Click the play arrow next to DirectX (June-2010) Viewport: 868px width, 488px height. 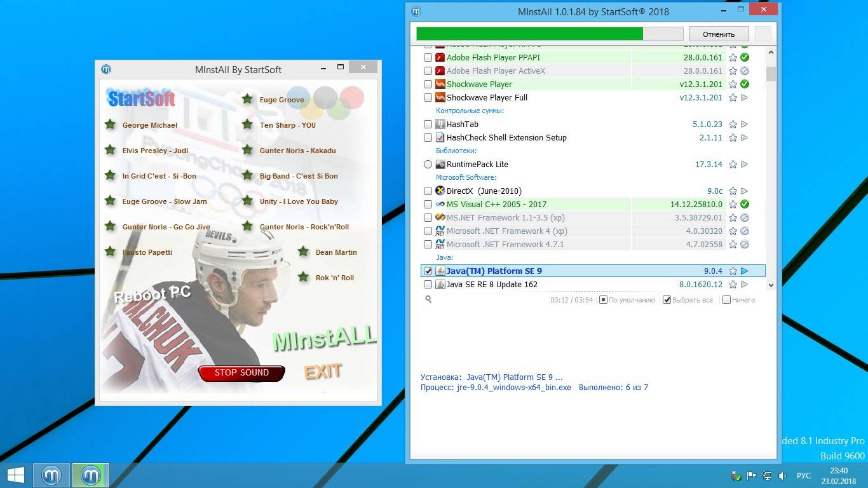coord(745,191)
